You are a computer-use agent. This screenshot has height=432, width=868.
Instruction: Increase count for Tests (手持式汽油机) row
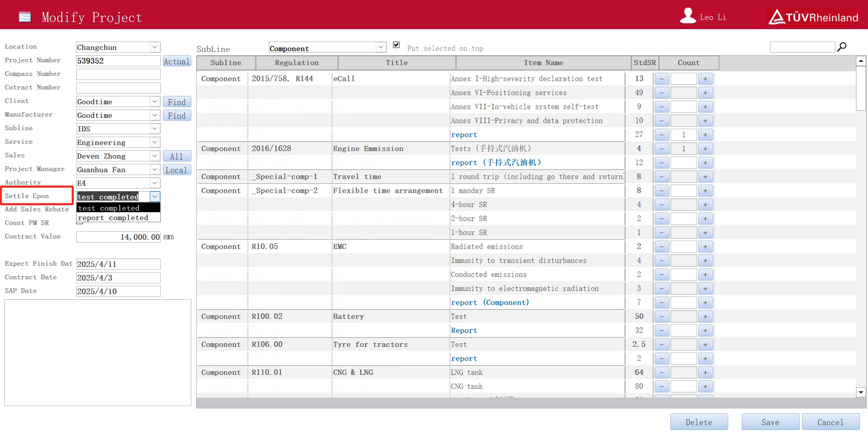(705, 149)
